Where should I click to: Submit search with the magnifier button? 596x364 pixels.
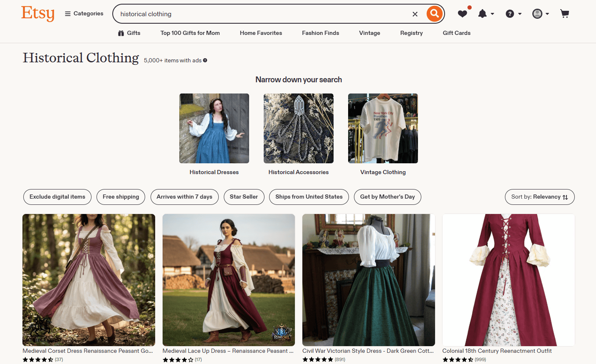point(434,13)
